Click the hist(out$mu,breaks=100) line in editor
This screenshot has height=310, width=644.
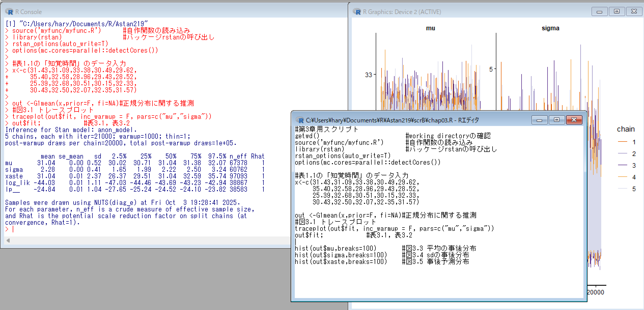click(x=335, y=248)
